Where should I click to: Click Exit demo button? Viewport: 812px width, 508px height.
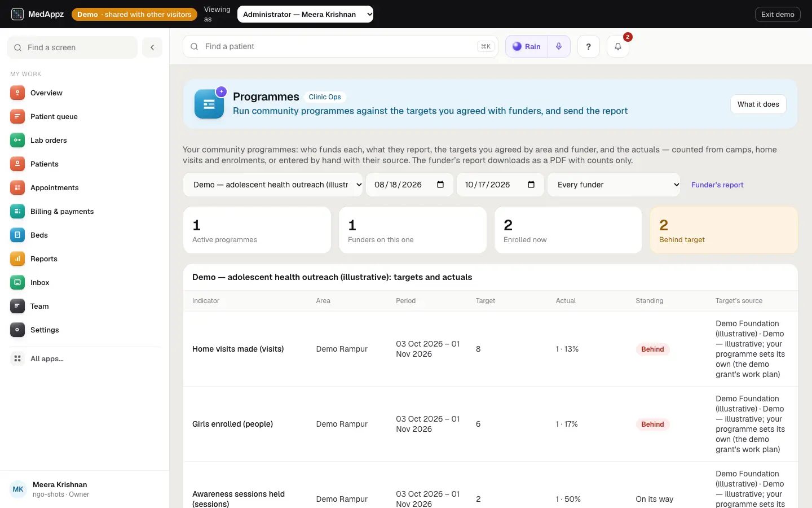click(778, 14)
